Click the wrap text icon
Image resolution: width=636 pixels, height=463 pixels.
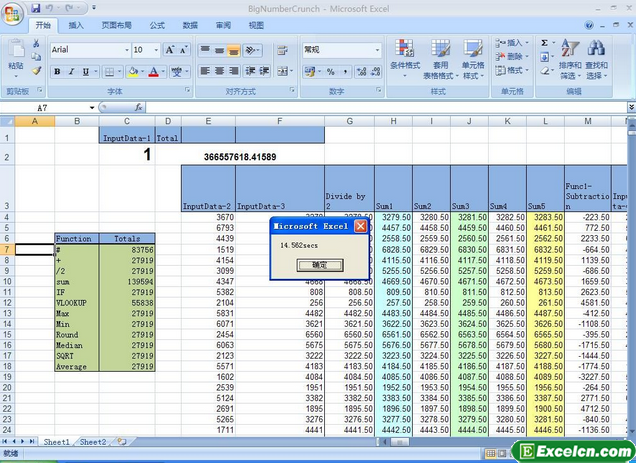[x=281, y=50]
